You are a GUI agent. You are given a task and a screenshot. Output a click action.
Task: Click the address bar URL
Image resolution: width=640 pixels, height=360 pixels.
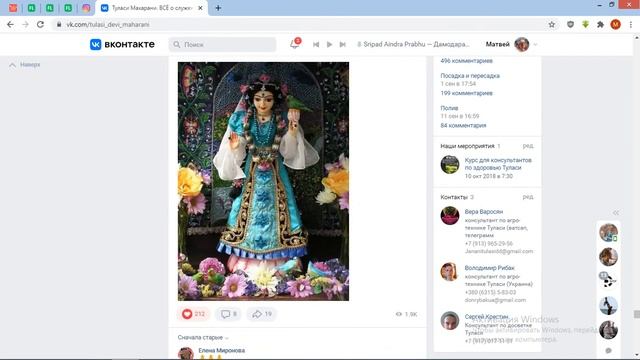[108, 24]
